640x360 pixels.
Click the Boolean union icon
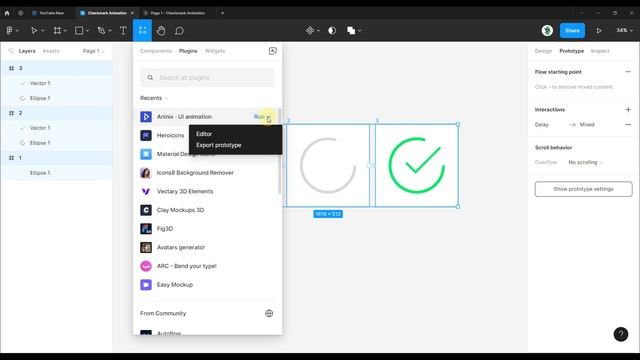coord(351,31)
